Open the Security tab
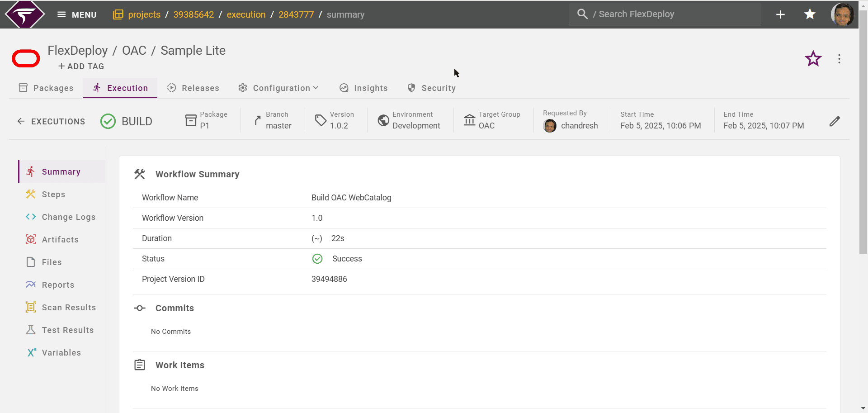 pyautogui.click(x=431, y=88)
